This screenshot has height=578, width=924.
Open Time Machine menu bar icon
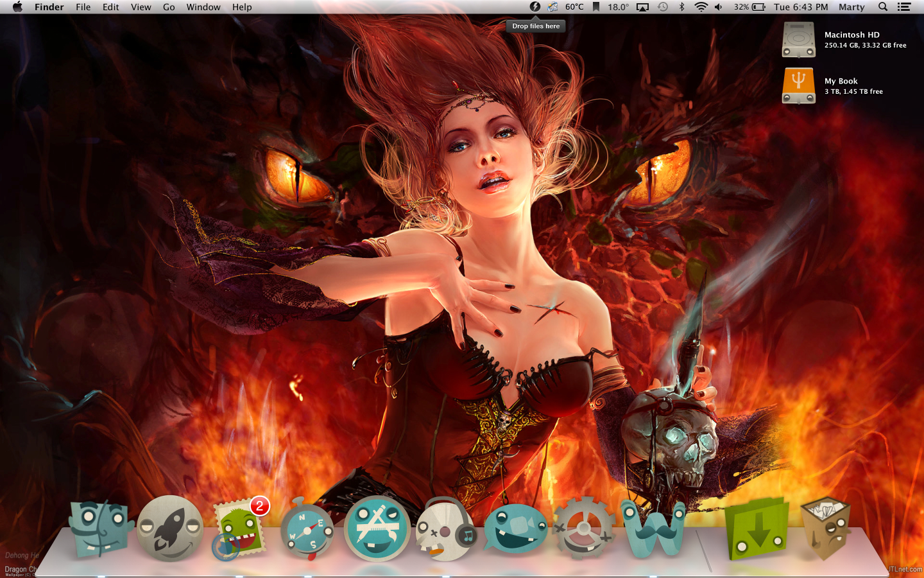pos(663,7)
